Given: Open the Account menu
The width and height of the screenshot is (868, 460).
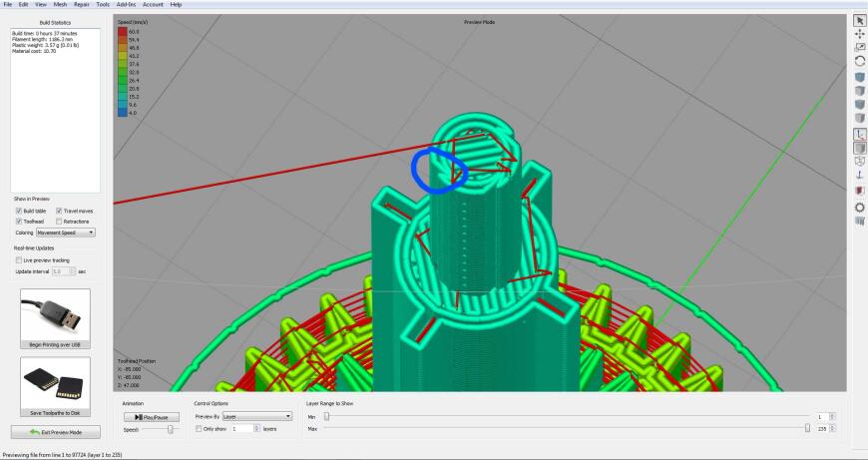Looking at the screenshot, I should click(153, 4).
